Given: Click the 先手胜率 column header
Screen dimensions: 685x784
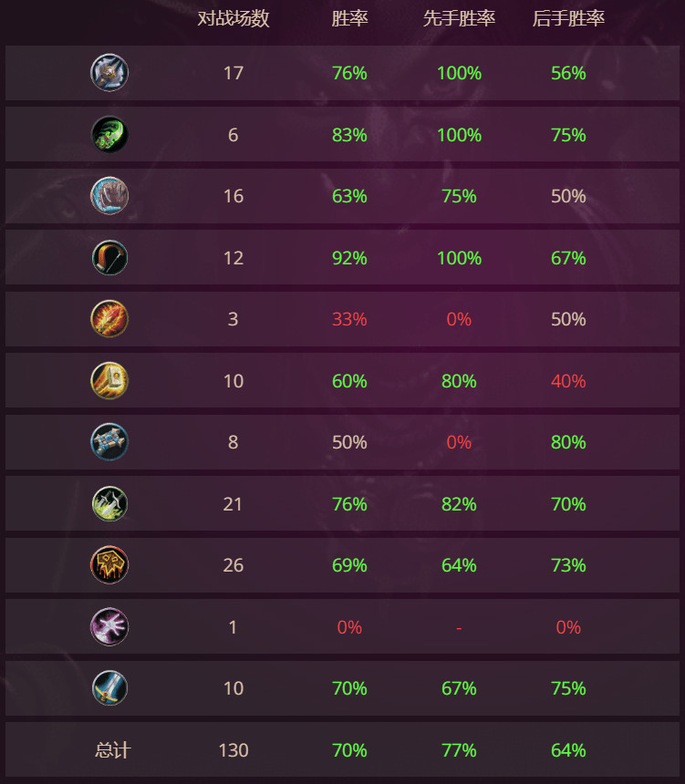Looking at the screenshot, I should [459, 18].
